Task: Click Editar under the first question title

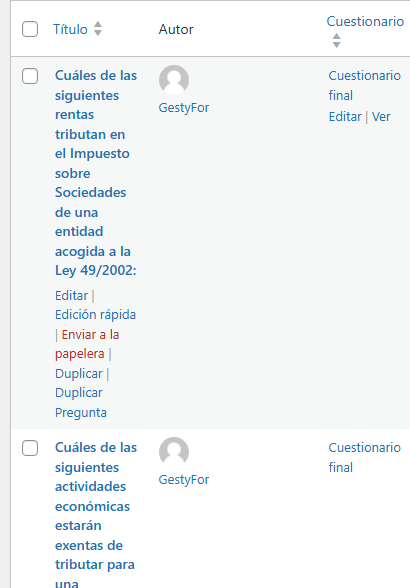Action: [71, 296]
